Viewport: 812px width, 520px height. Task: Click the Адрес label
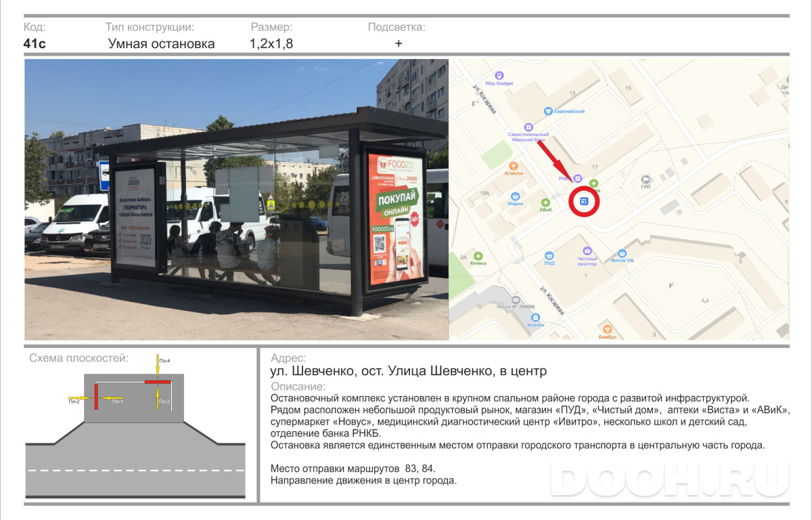pyautogui.click(x=288, y=358)
